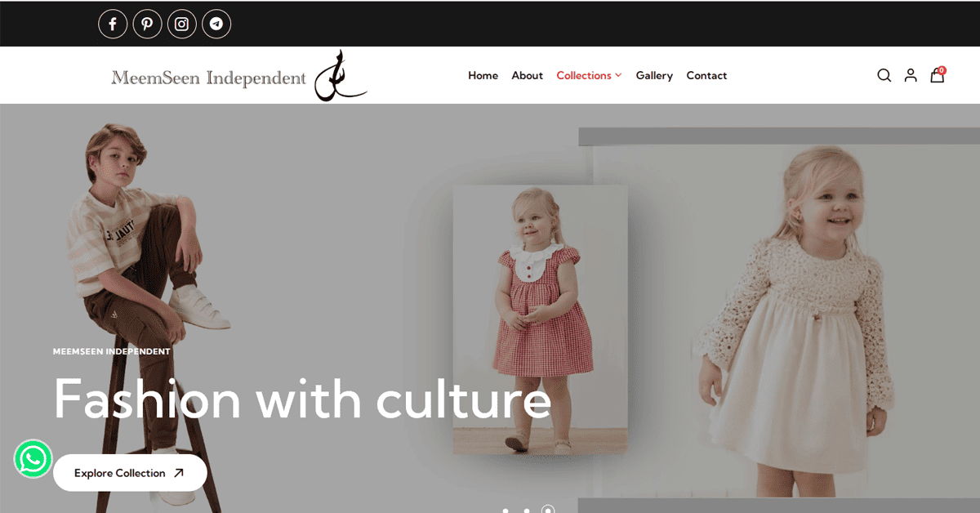980x513 pixels.
Task: Visit the Instagram profile icon
Action: click(182, 24)
